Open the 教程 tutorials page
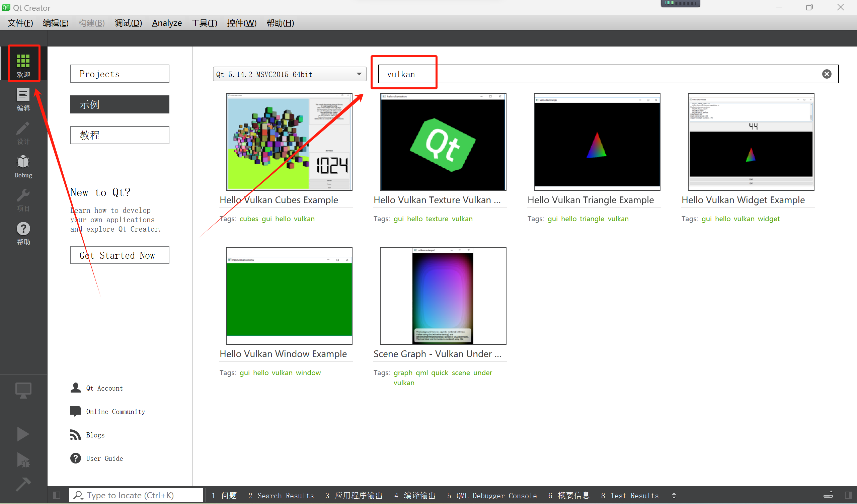Screen dimensions: 857x504 (120, 135)
